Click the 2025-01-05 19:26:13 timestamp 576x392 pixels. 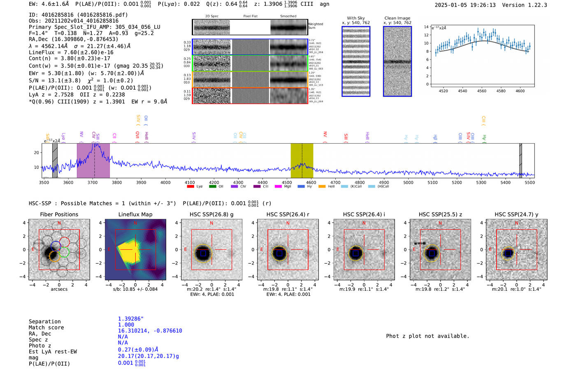[x=465, y=5]
